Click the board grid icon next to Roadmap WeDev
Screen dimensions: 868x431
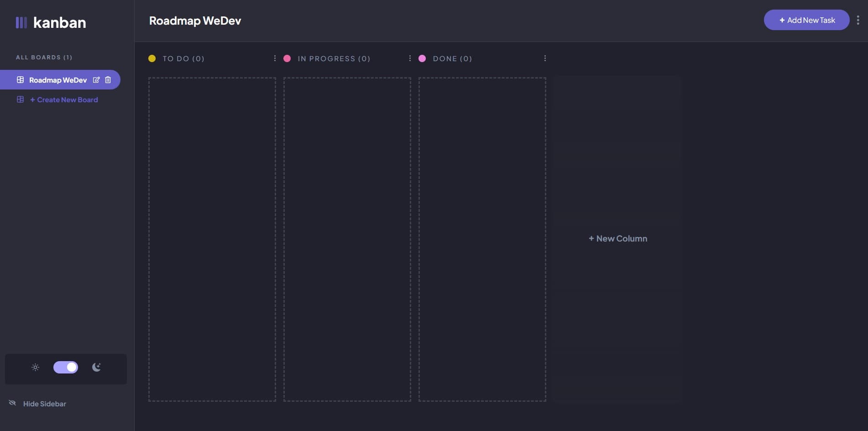tap(20, 80)
